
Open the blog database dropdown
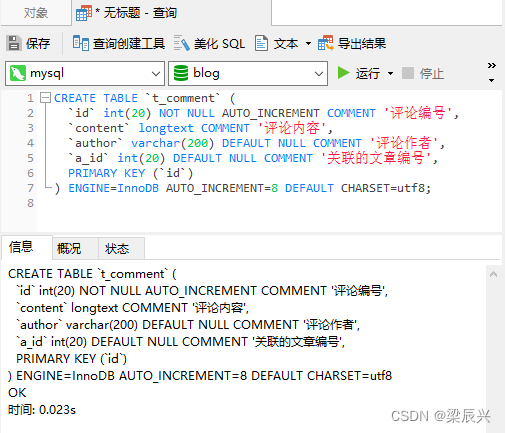coord(248,73)
